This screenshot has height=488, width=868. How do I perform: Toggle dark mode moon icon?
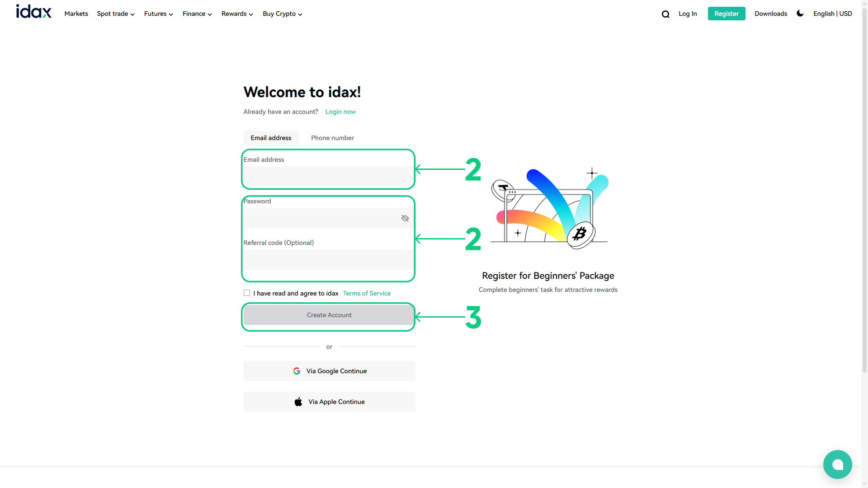pyautogui.click(x=800, y=14)
